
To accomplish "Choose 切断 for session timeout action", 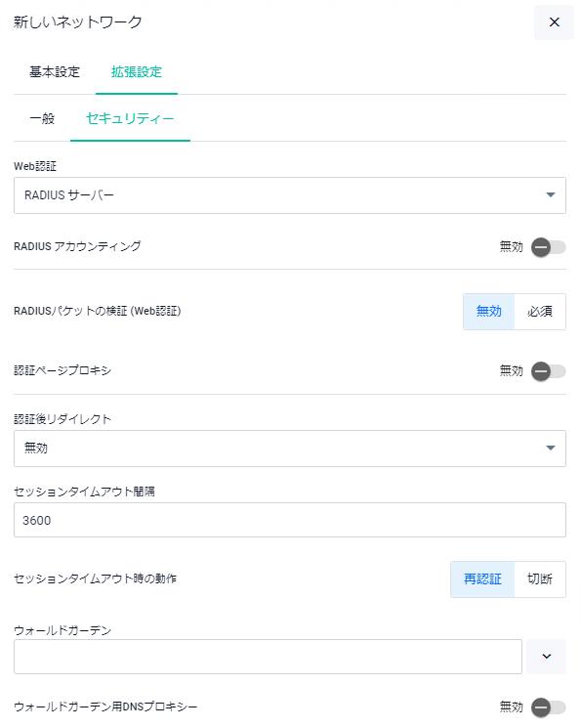I will [540, 578].
